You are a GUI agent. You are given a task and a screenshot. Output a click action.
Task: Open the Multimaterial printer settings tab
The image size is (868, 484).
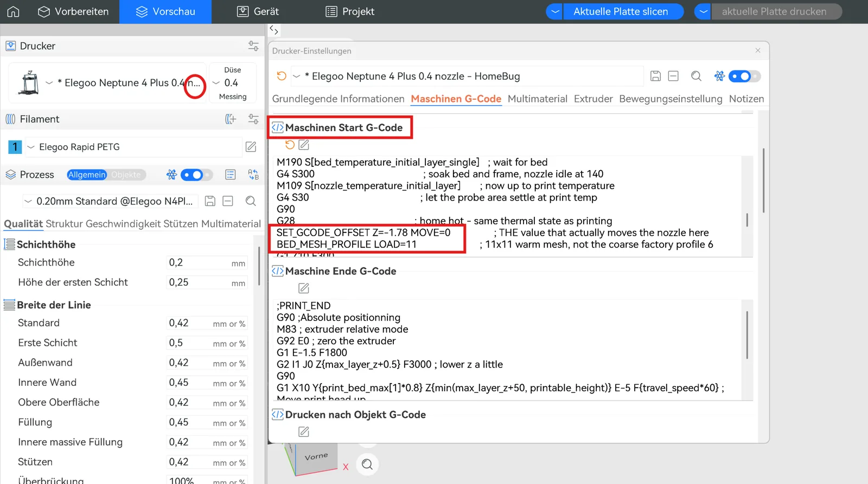[x=538, y=99]
